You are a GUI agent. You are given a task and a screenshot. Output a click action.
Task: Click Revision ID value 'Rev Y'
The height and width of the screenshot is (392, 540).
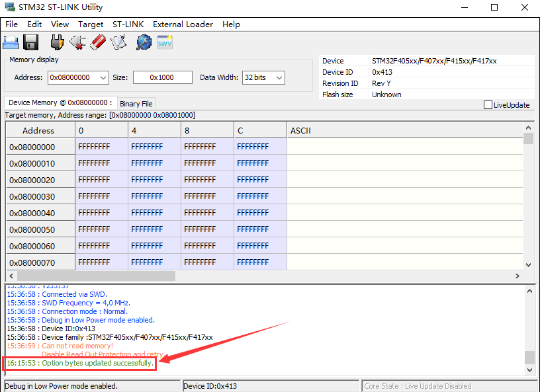point(381,83)
